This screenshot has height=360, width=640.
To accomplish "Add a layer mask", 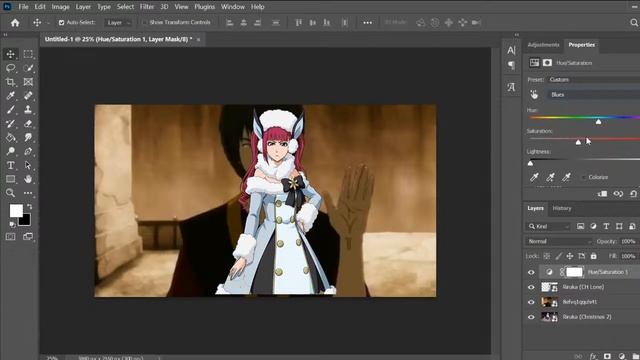I will [607, 356].
